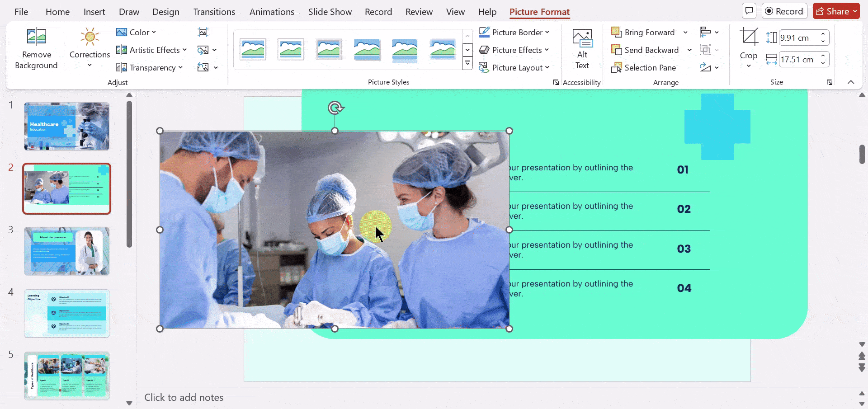Open the Selection Pane
The width and height of the screenshot is (868, 409).
[x=644, y=68]
